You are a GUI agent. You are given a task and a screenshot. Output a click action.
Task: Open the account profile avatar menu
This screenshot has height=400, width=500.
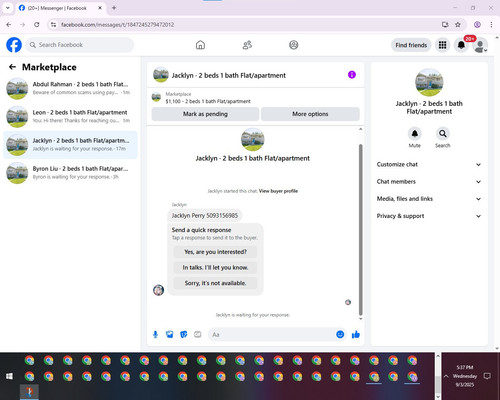480,45
